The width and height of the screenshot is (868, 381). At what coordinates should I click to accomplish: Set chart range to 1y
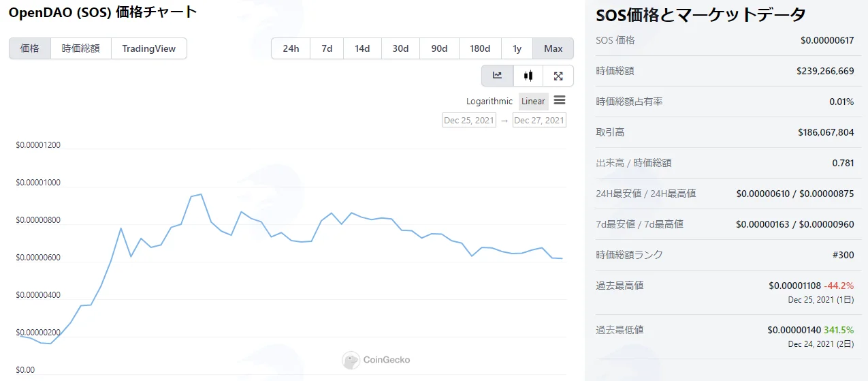pos(517,48)
